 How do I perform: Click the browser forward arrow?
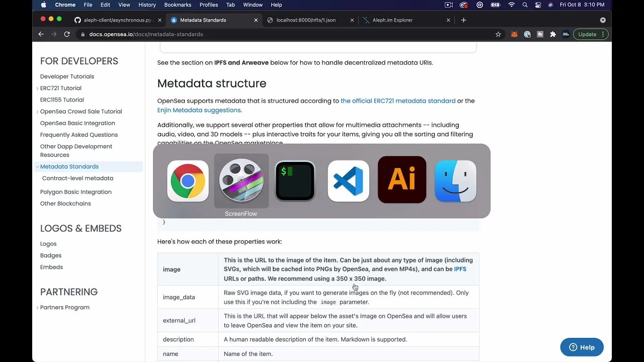54,34
